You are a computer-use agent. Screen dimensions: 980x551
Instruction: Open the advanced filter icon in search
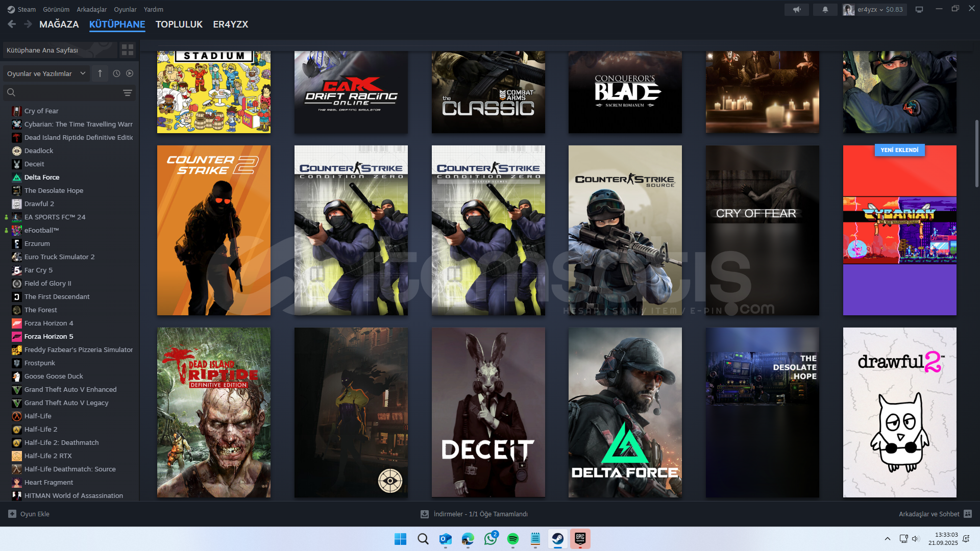pos(128,92)
